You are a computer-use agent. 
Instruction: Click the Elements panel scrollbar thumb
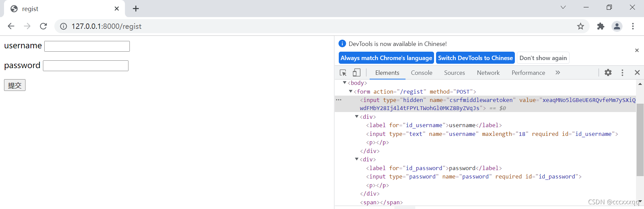coord(640,140)
